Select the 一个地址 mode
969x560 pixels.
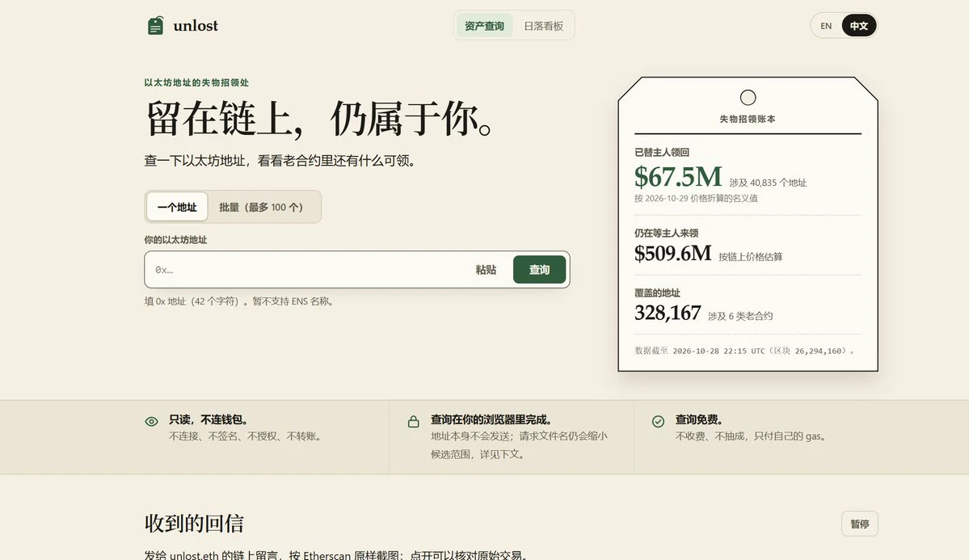point(177,207)
